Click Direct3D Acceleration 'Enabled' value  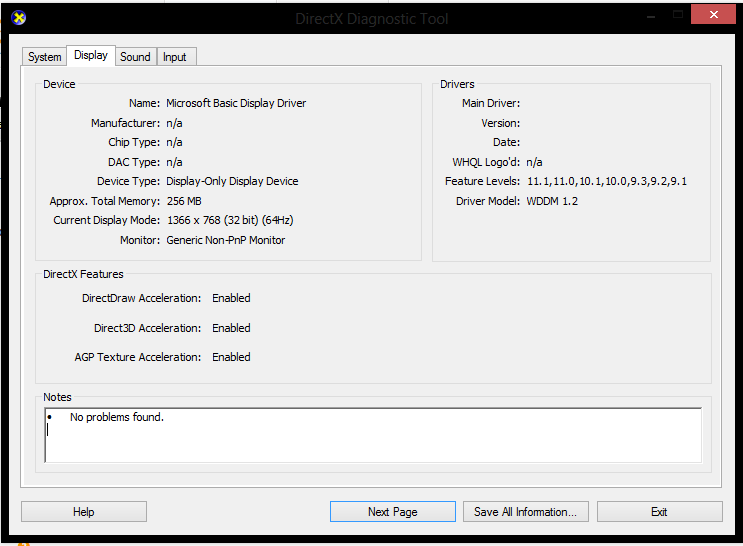click(231, 328)
